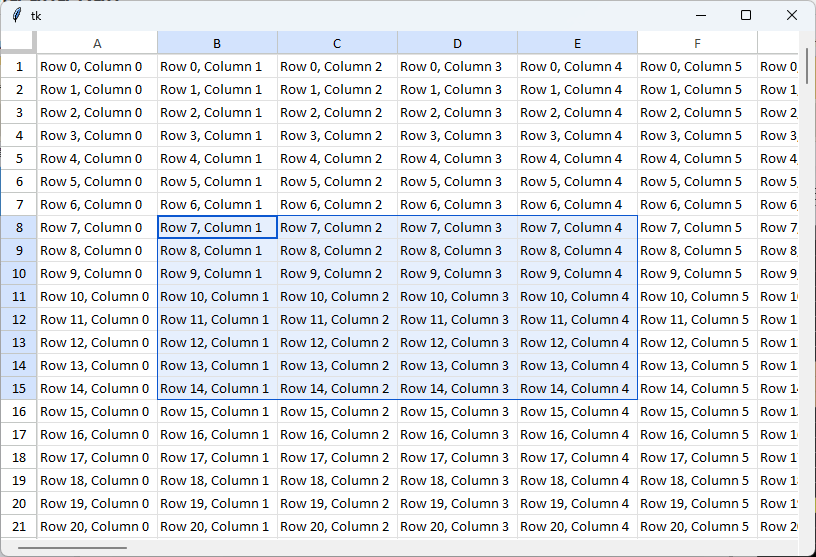Click cell Row 3, Column 5
Screen dimensions: 816x557
tap(697, 135)
